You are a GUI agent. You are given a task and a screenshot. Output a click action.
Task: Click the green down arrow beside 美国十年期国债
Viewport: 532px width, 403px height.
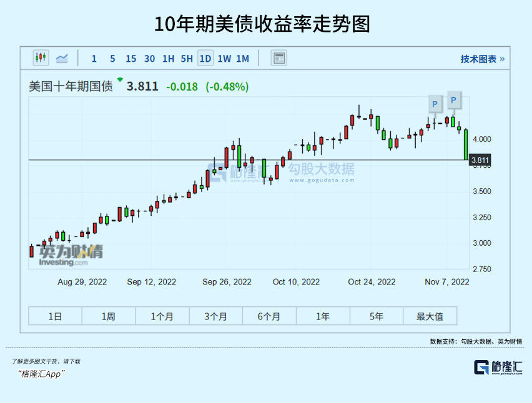click(120, 80)
